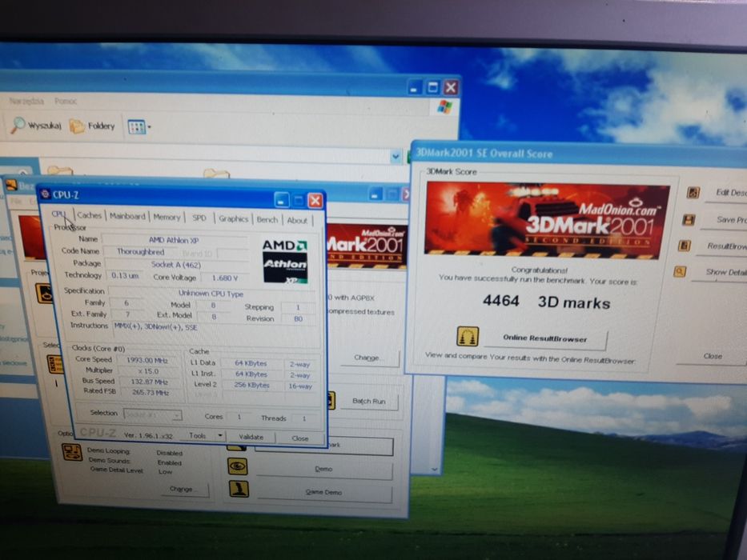Click the Game Demo figure icon in 3DMark
Viewport: 747px width, 560px height.
tap(239, 489)
